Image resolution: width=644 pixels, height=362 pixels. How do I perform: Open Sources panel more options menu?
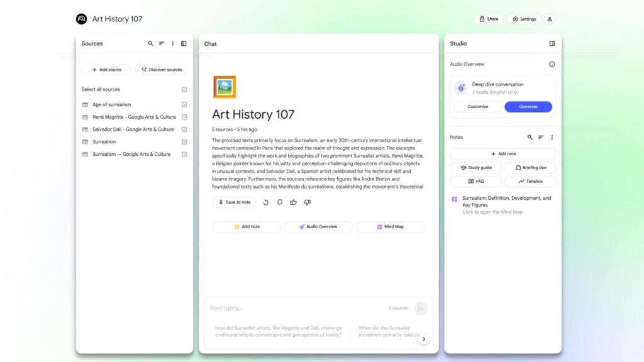pyautogui.click(x=173, y=43)
